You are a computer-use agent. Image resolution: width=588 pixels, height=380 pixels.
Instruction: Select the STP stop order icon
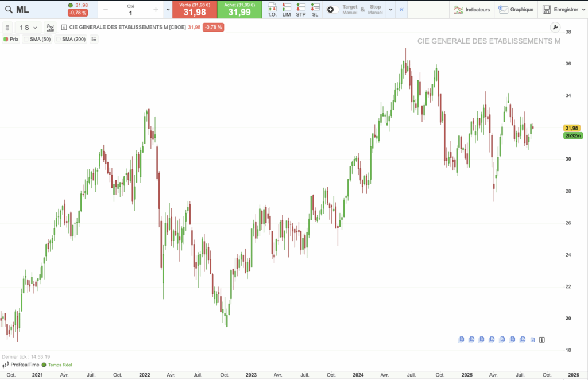[301, 9]
